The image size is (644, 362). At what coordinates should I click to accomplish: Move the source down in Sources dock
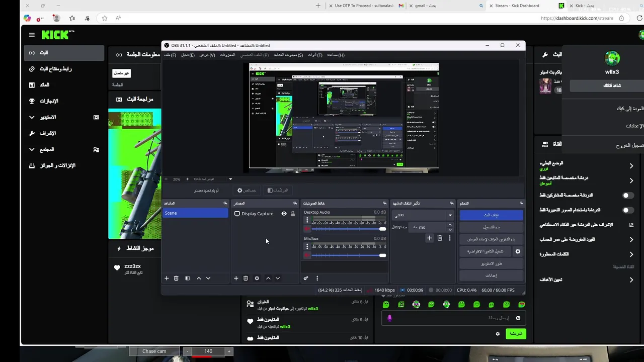point(278,278)
